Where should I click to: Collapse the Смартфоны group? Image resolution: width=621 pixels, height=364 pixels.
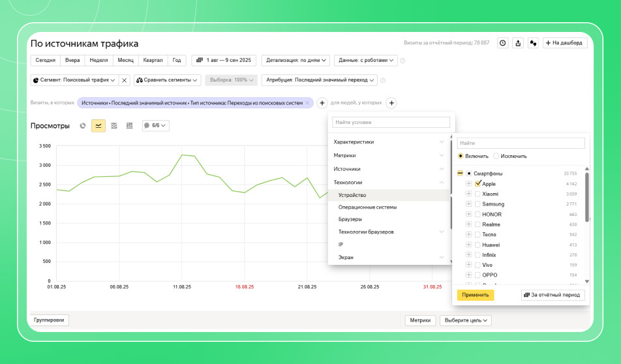(x=460, y=173)
